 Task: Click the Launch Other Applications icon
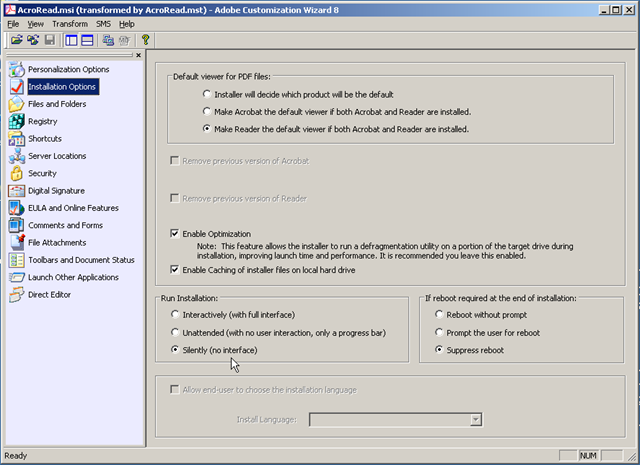pos(17,277)
